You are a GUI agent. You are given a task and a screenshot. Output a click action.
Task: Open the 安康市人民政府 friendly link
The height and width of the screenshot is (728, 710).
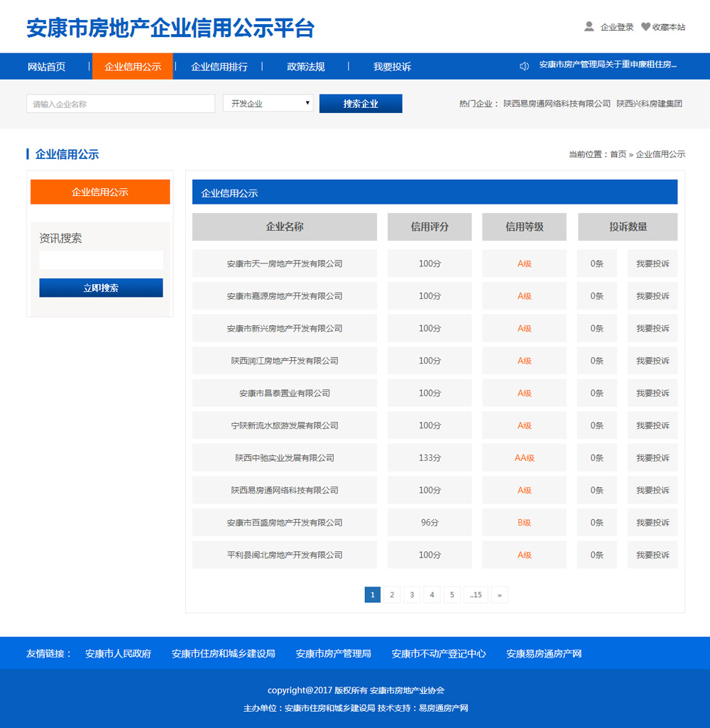pos(118,653)
